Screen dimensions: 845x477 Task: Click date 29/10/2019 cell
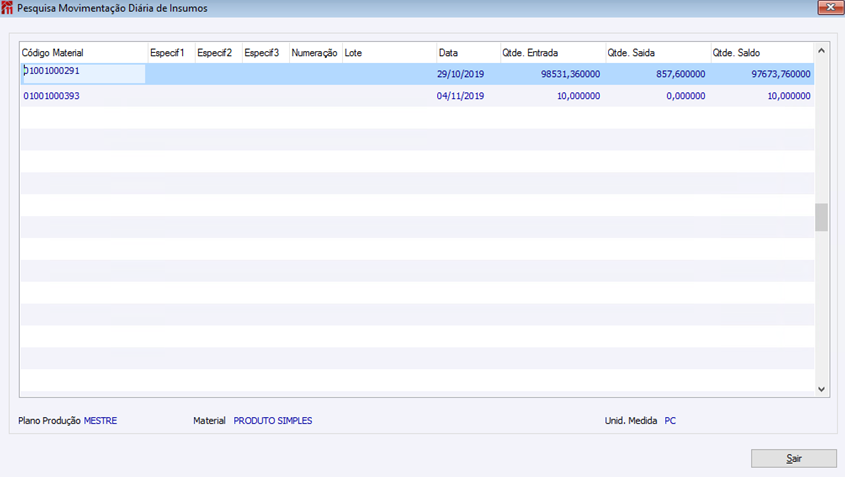pyautogui.click(x=460, y=74)
